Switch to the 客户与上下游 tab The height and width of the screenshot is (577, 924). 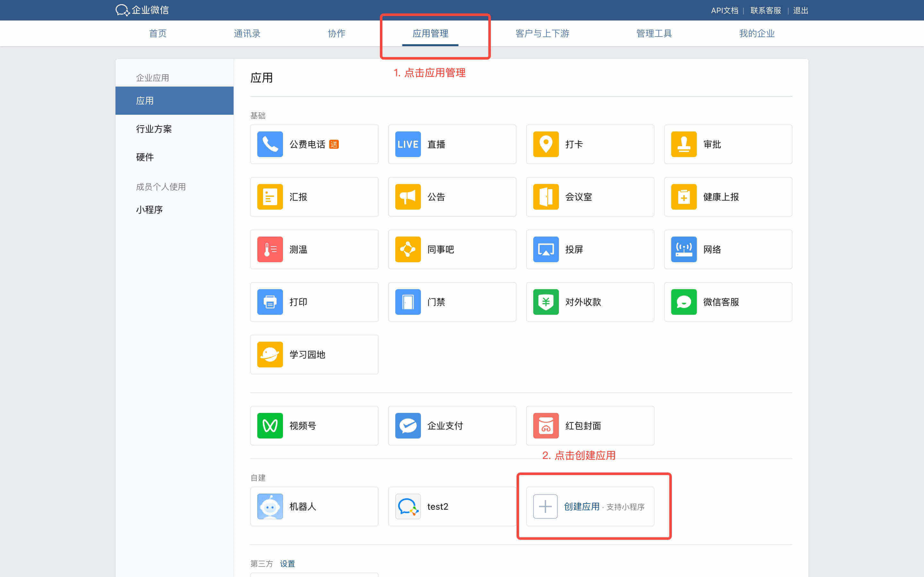(542, 34)
